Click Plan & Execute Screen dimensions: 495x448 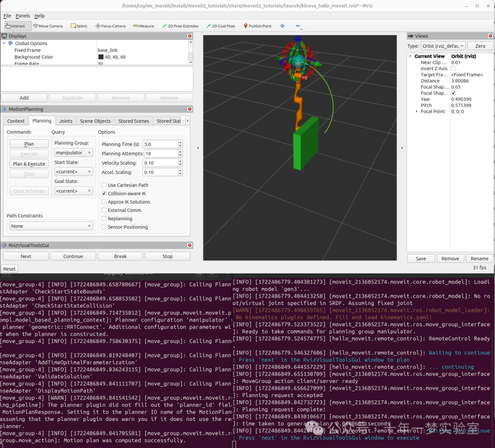coord(29,164)
